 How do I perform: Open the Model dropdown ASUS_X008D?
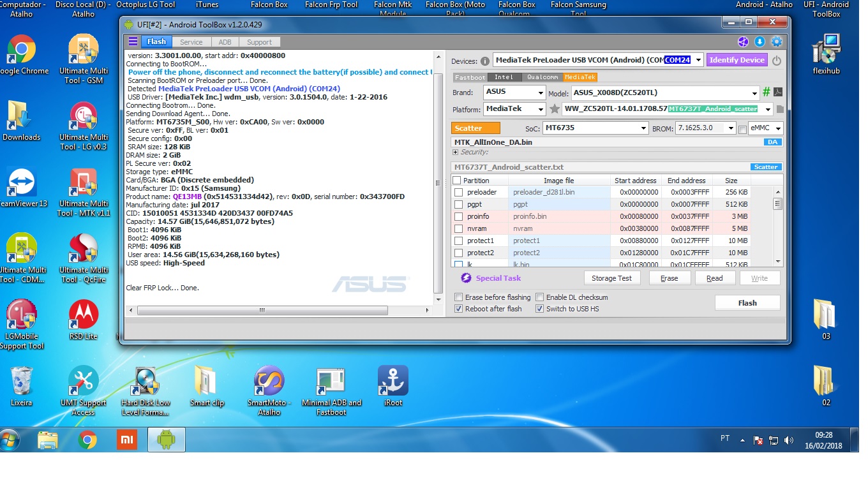[755, 93]
